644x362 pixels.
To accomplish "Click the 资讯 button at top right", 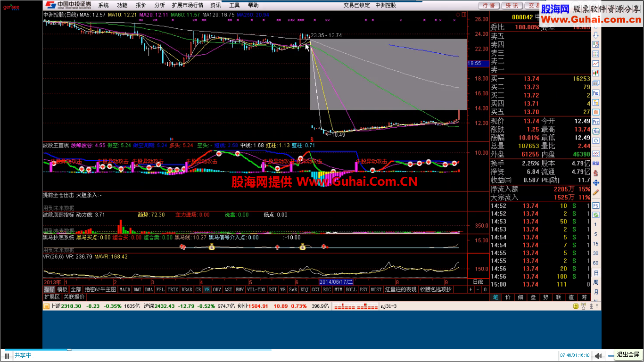I will click(x=512, y=5).
